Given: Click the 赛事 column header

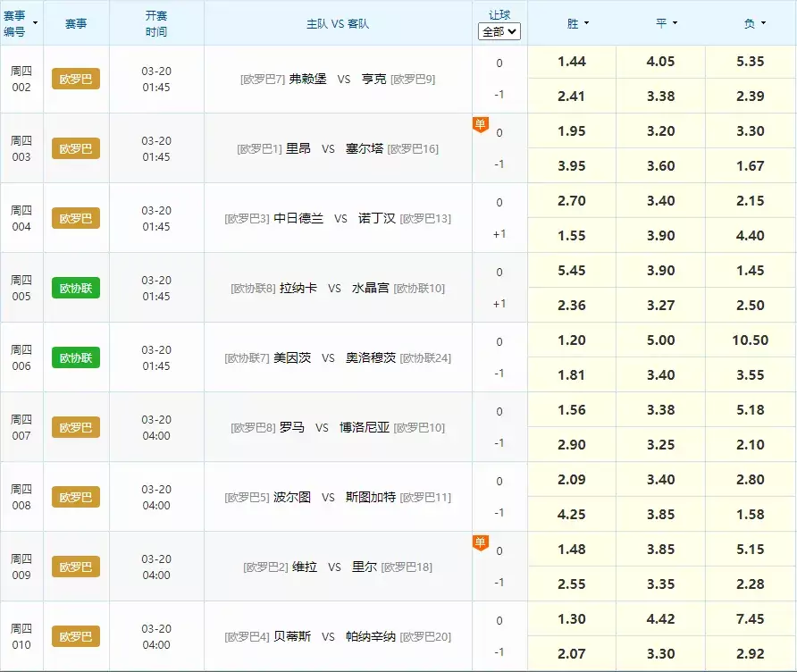Looking at the screenshot, I should pos(76,23).
